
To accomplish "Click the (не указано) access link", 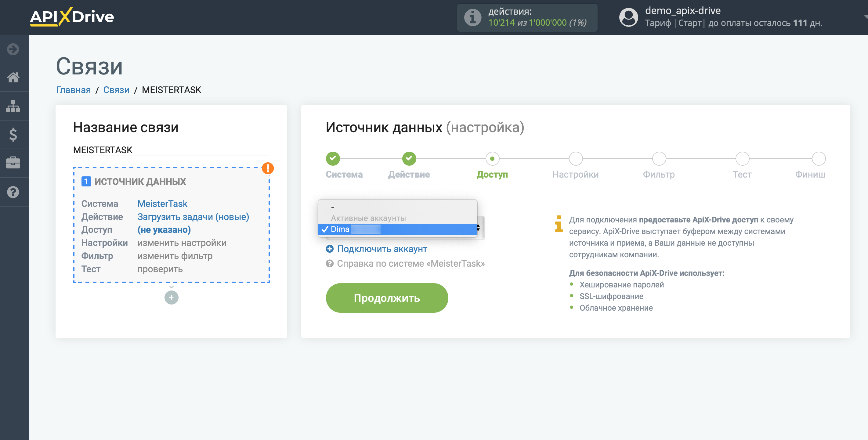I will 164,230.
